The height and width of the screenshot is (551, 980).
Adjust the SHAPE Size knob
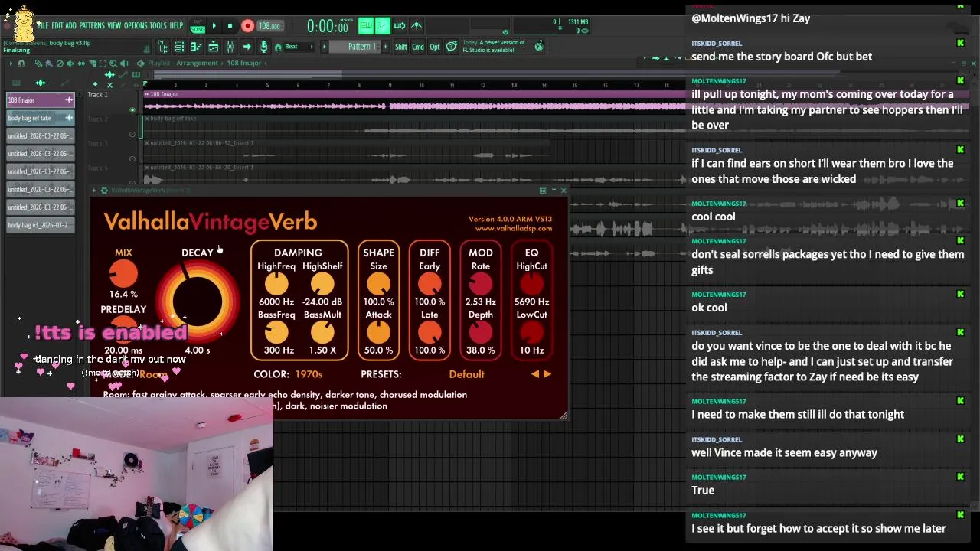378,284
